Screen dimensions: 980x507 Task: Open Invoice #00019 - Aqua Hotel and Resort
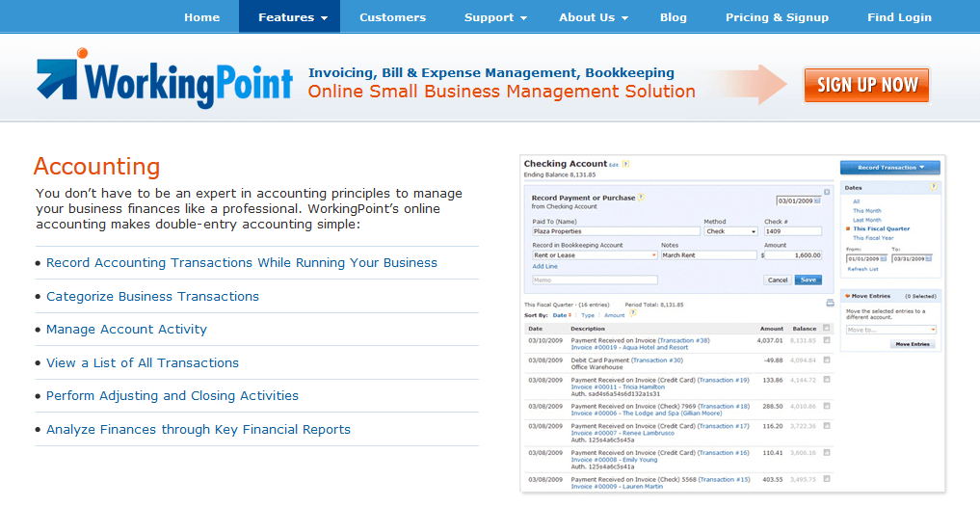(629, 348)
